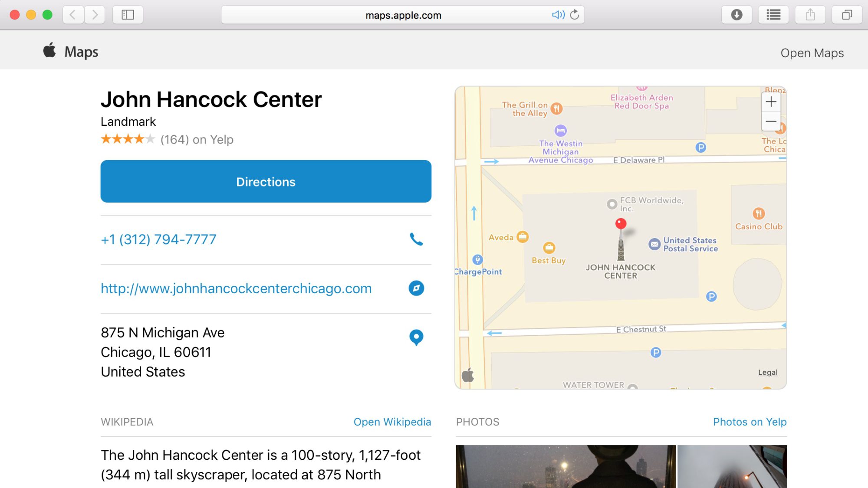This screenshot has width=868, height=488.
Task: Click the Safari compass website icon
Action: tap(416, 288)
